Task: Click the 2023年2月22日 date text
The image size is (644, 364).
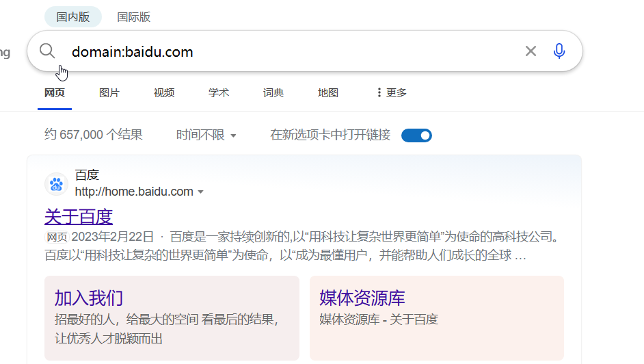Action: click(113, 237)
